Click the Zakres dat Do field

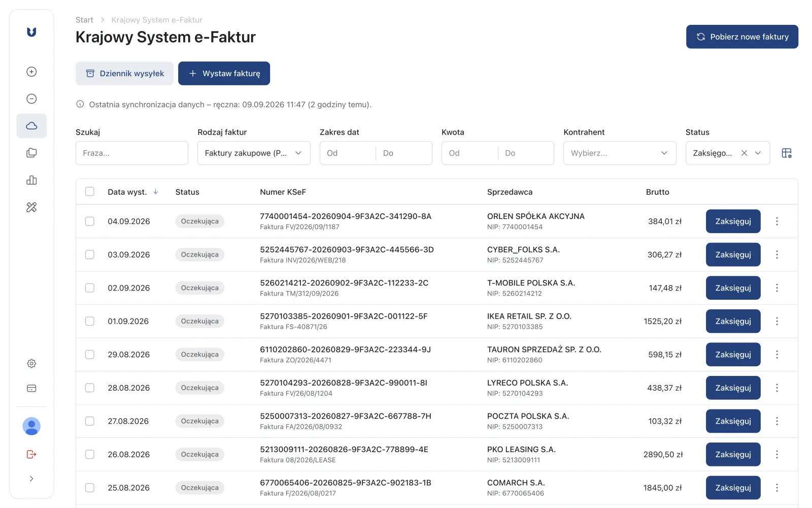[404, 153]
